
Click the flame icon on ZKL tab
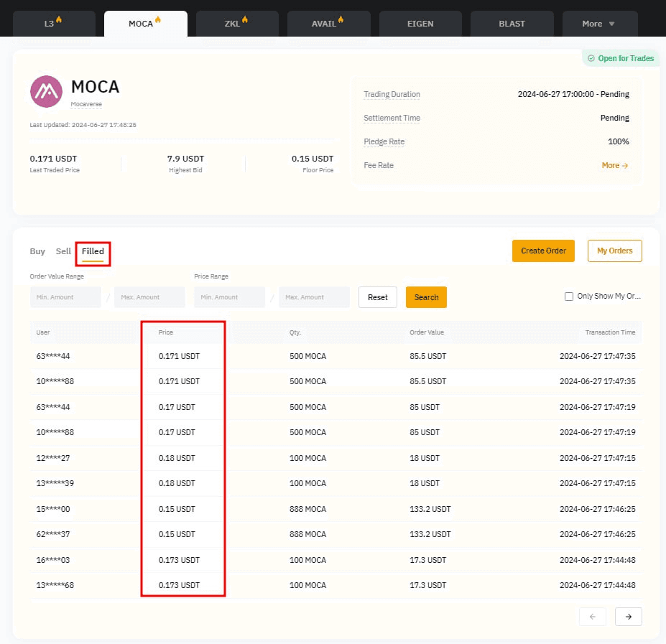tap(245, 19)
